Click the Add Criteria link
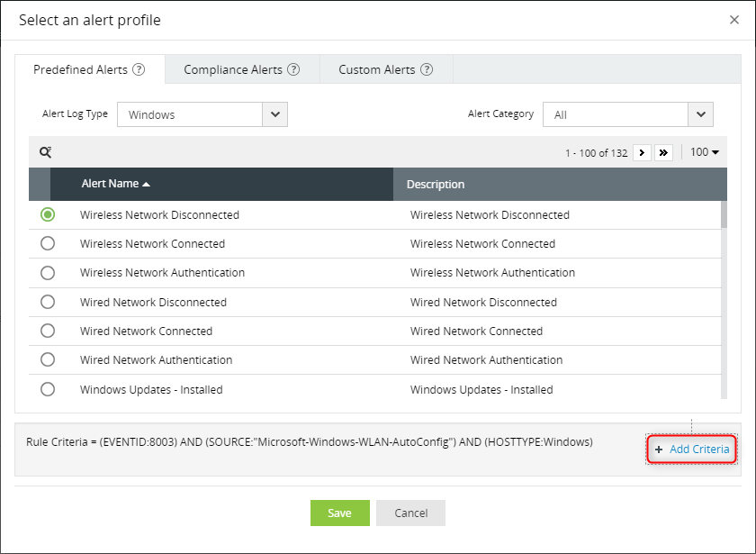 click(x=691, y=449)
